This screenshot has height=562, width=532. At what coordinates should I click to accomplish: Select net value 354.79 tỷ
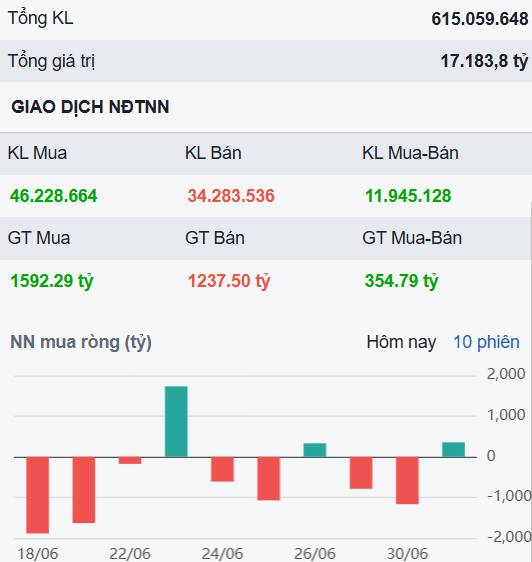[x=402, y=281]
